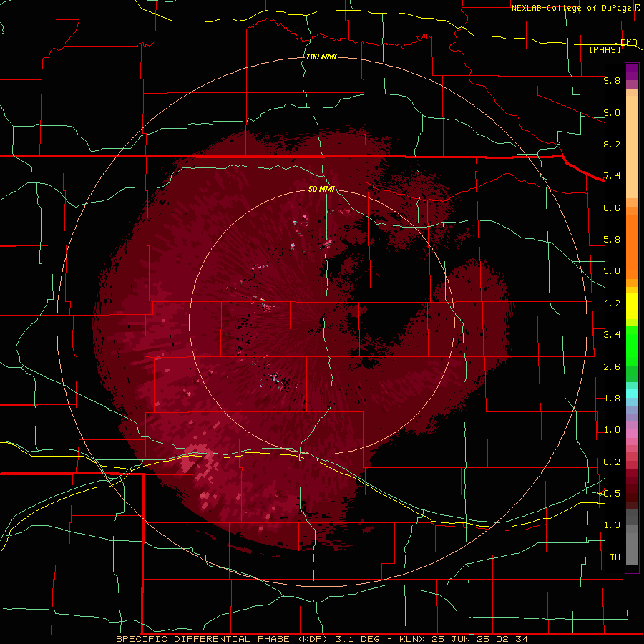Select the 5.0 value on the scale
This screenshot has width=644, height=644.
click(612, 271)
